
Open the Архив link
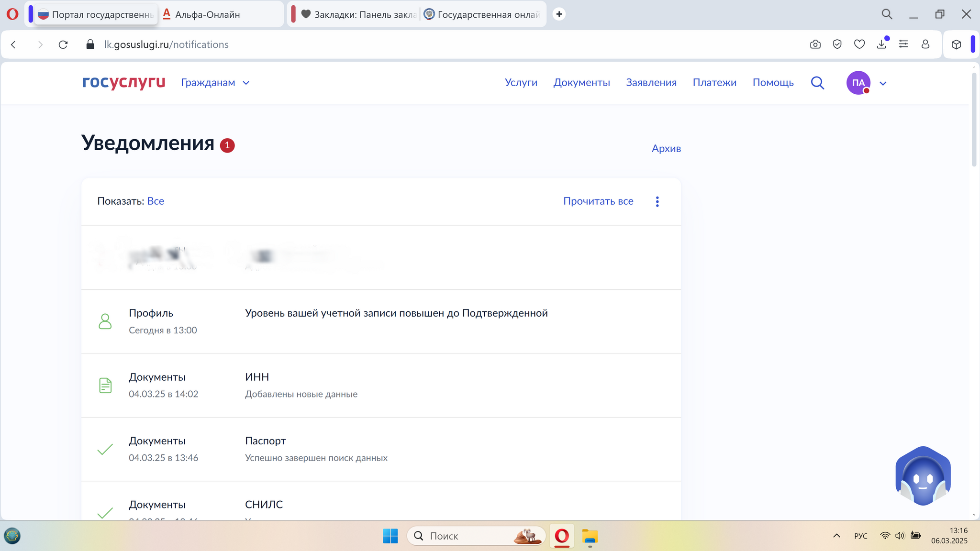point(666,148)
